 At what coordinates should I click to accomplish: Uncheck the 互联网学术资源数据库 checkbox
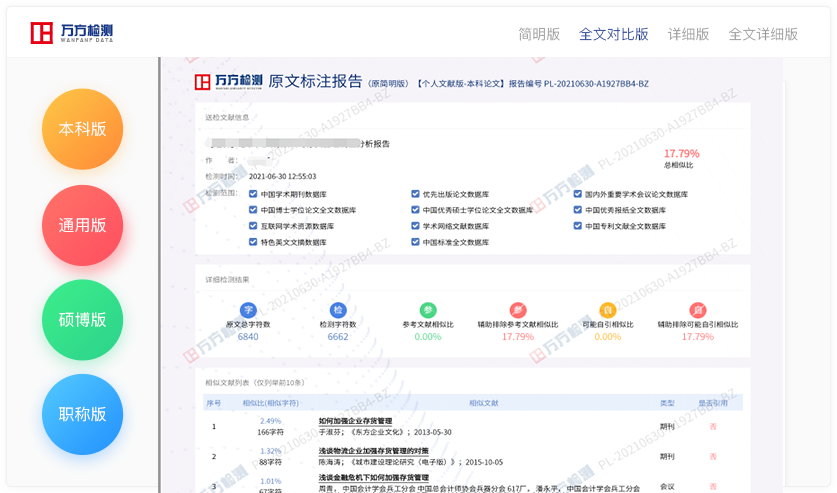(253, 226)
